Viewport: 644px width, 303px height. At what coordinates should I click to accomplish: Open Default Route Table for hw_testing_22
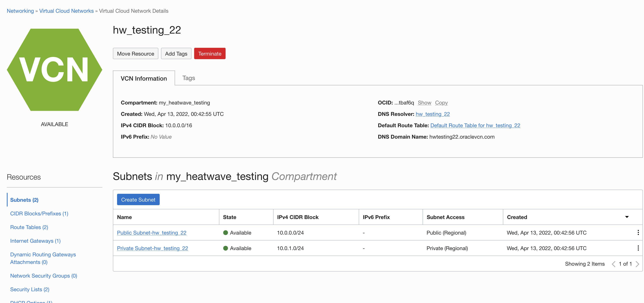[475, 125]
